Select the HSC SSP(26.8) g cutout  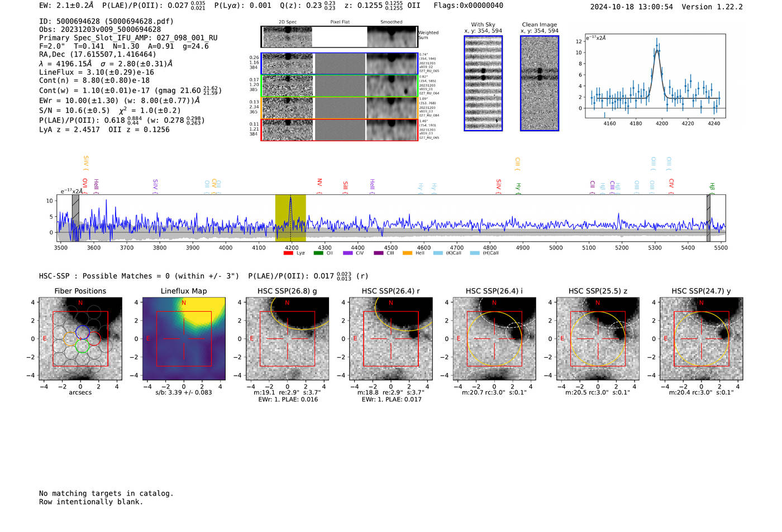click(x=288, y=339)
